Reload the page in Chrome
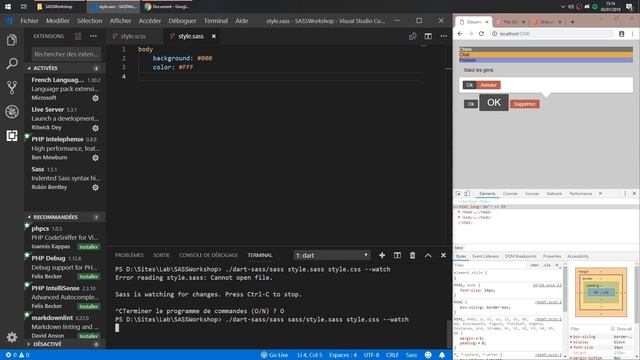The image size is (640, 360). pos(481,34)
